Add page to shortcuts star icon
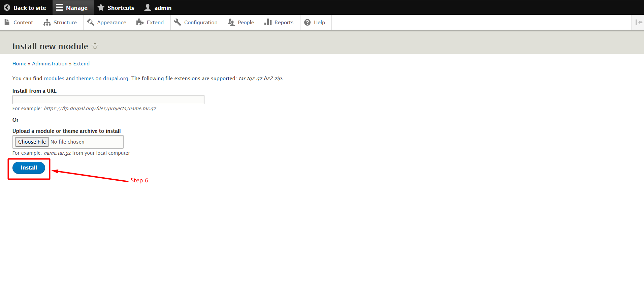Image resolution: width=644 pixels, height=303 pixels. [95, 46]
